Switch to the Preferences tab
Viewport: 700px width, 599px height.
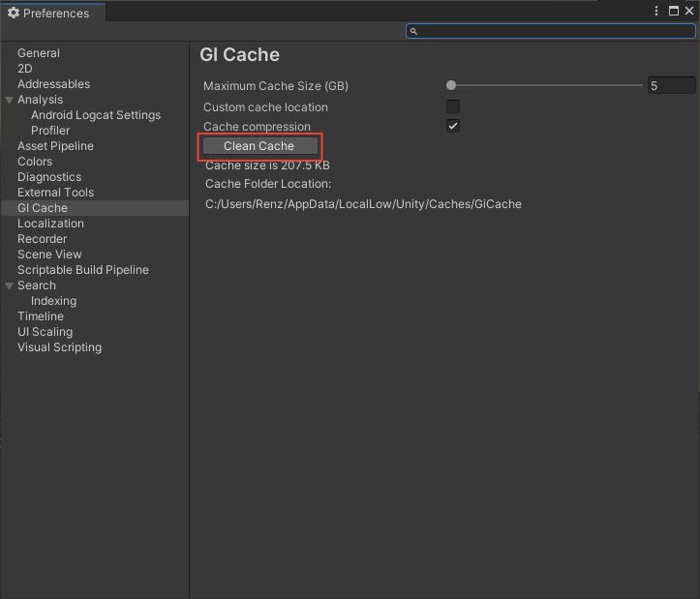click(x=49, y=13)
